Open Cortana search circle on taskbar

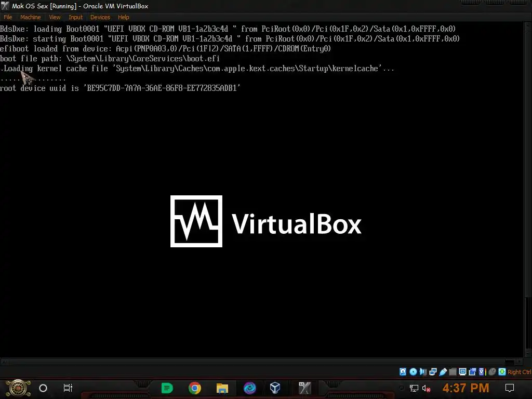[43, 388]
